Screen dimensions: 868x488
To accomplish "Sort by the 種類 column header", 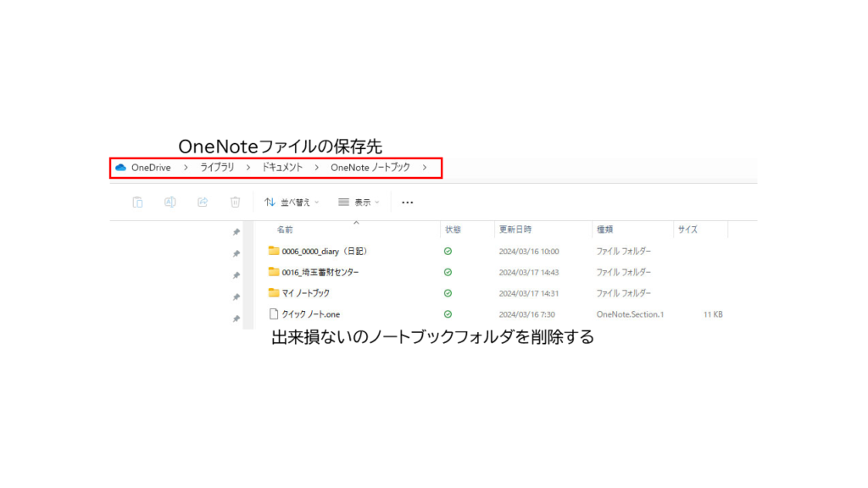I will tap(604, 230).
